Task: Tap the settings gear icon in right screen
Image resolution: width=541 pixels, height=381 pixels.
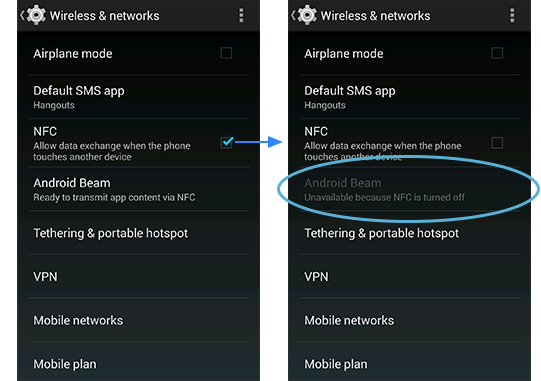Action: click(x=307, y=15)
